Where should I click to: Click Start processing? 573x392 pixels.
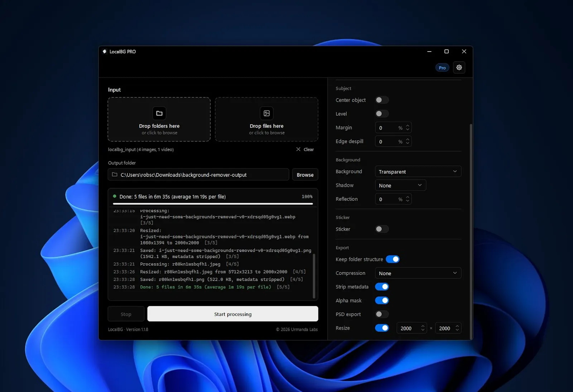(x=233, y=314)
